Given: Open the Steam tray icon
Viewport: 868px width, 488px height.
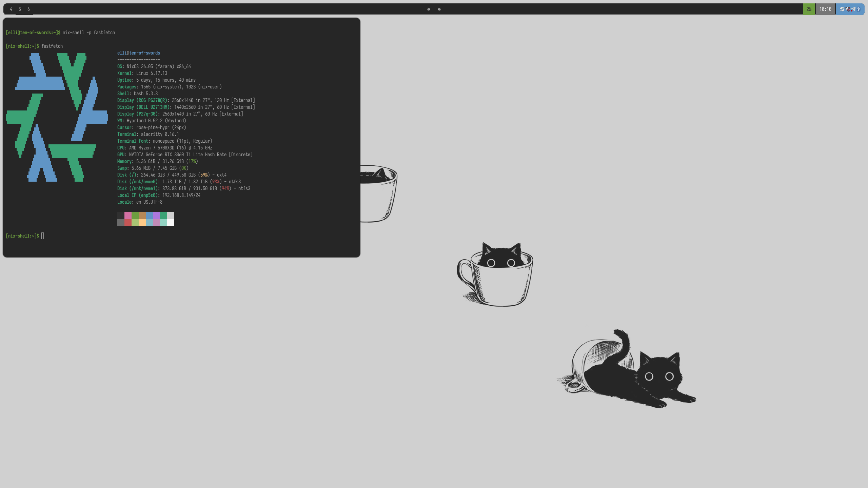Looking at the screenshot, I should pyautogui.click(x=842, y=9).
